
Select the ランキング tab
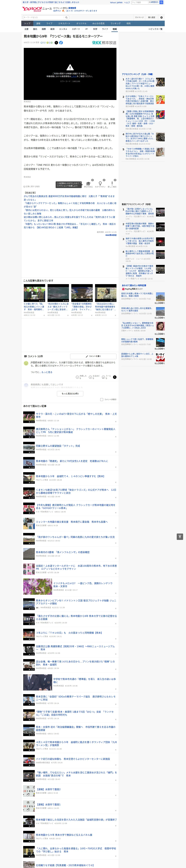(x=115, y=24)
